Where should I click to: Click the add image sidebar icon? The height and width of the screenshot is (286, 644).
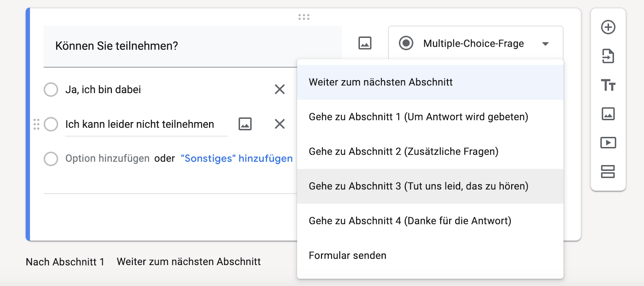click(608, 114)
